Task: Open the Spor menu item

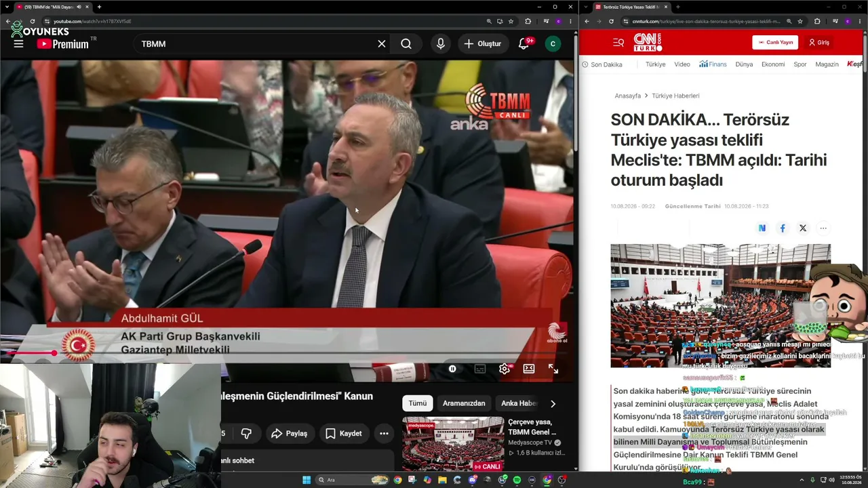Action: click(x=800, y=64)
